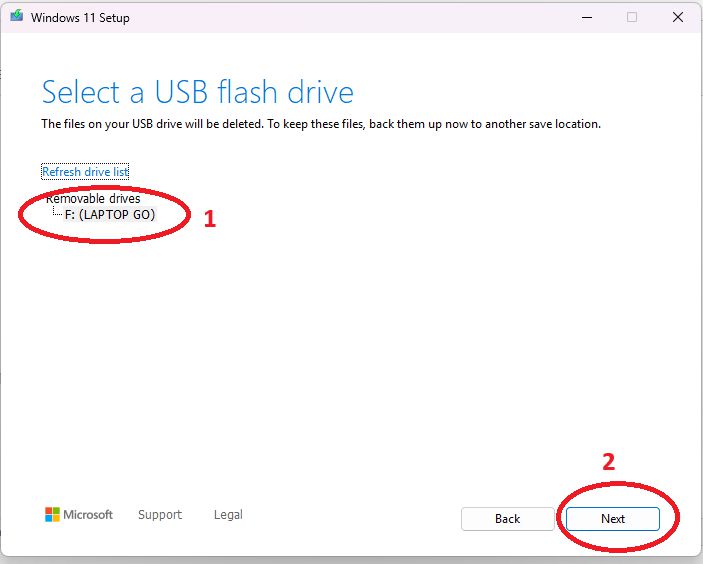The width and height of the screenshot is (703, 564).
Task: Close the Windows 11 Setup window
Action: pyautogui.click(x=679, y=17)
